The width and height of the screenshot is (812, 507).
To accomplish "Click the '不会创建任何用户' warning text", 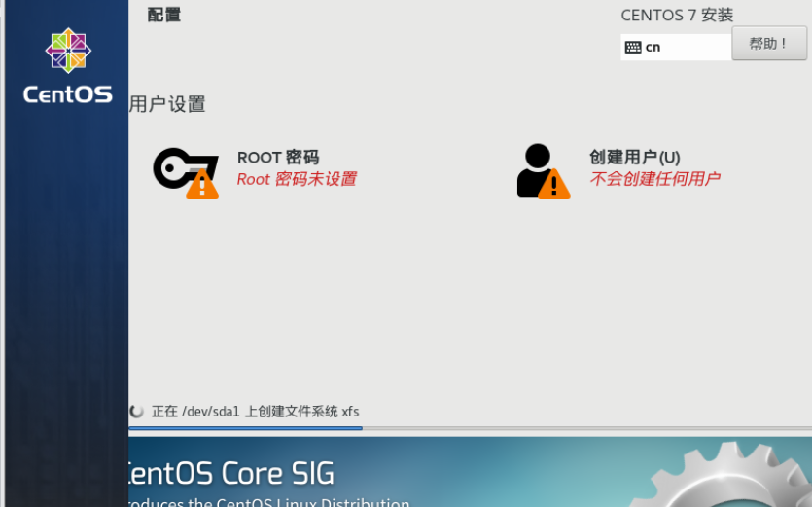I will pyautogui.click(x=654, y=179).
